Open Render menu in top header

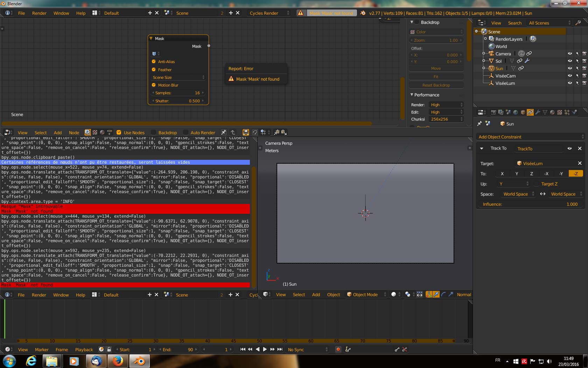(39, 13)
